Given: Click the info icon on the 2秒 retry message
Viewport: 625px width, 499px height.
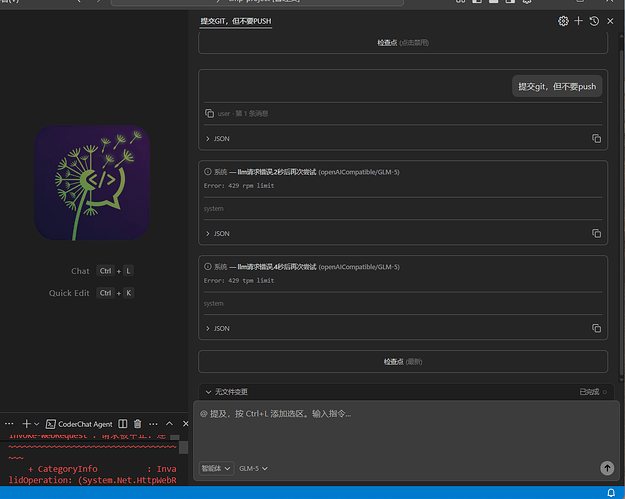Looking at the screenshot, I should (208, 172).
